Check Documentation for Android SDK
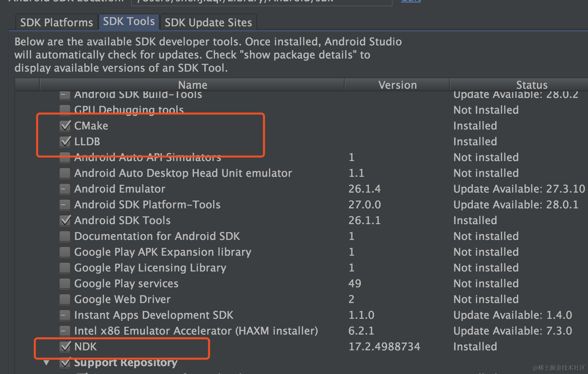The image size is (588, 374). click(x=65, y=236)
